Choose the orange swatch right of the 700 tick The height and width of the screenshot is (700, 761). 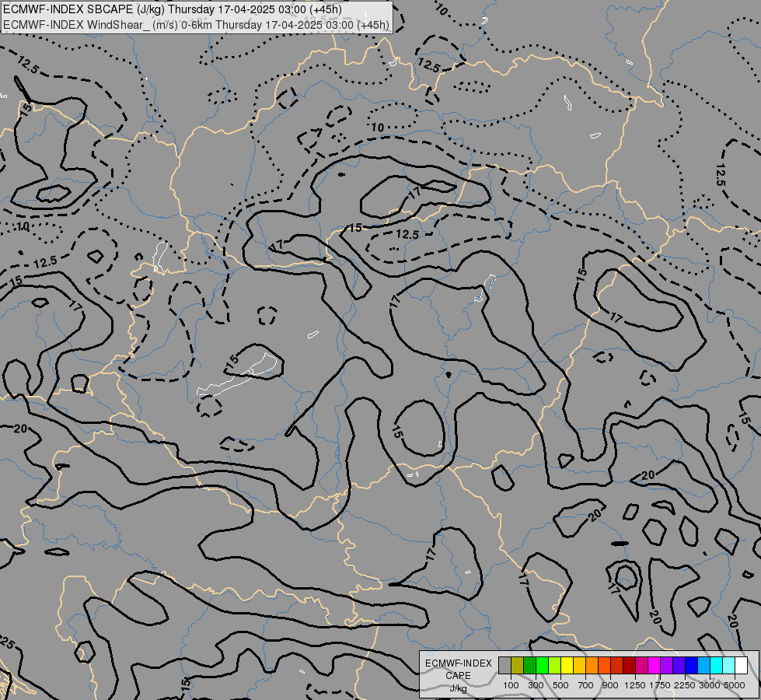pyautogui.click(x=592, y=666)
